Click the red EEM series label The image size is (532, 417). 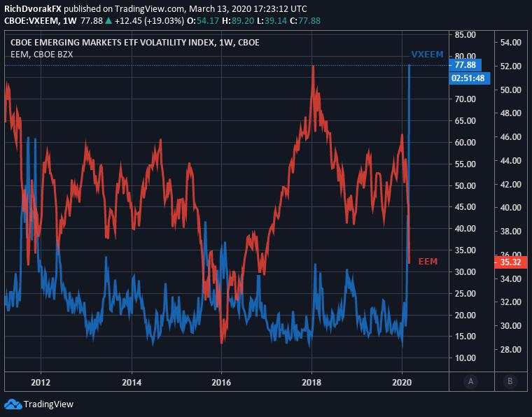[428, 262]
